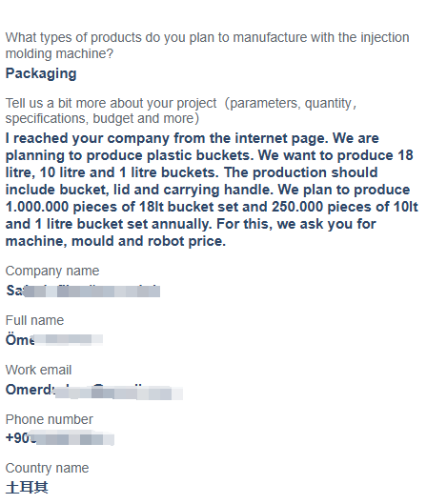This screenshot has width=427, height=504.
Task: Click the blurred full name value
Action: 54,340
